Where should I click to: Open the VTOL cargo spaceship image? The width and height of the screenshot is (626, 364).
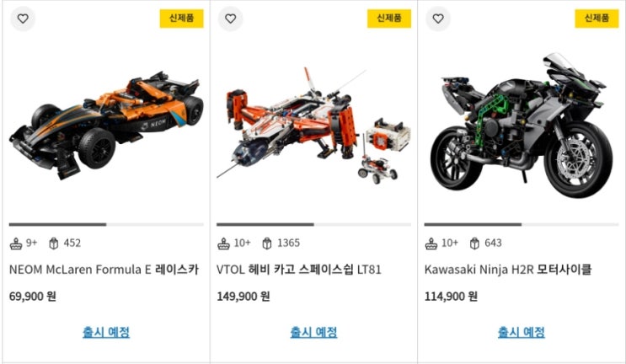tap(313, 125)
